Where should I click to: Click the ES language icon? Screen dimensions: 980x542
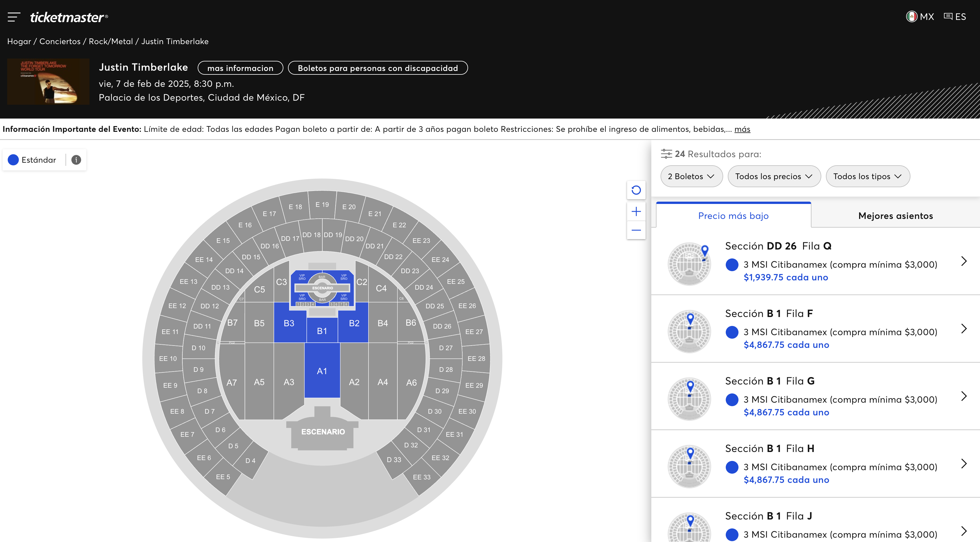pyautogui.click(x=948, y=17)
